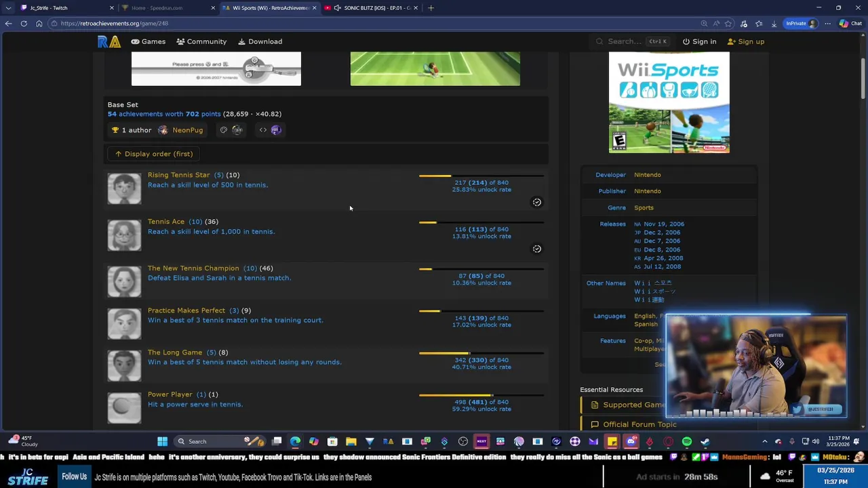Open Nintendo developer link
Image resolution: width=868 pixels, height=488 pixels.
pos(647,175)
